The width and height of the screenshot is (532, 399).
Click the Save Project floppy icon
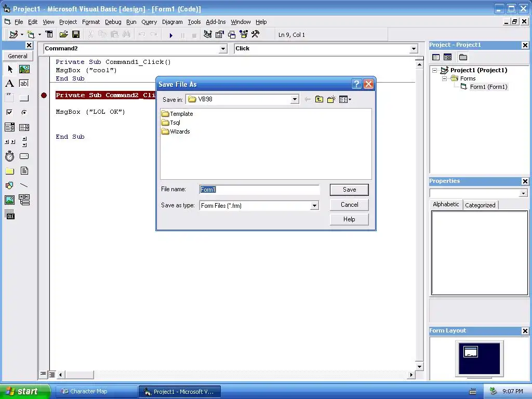tap(76, 34)
